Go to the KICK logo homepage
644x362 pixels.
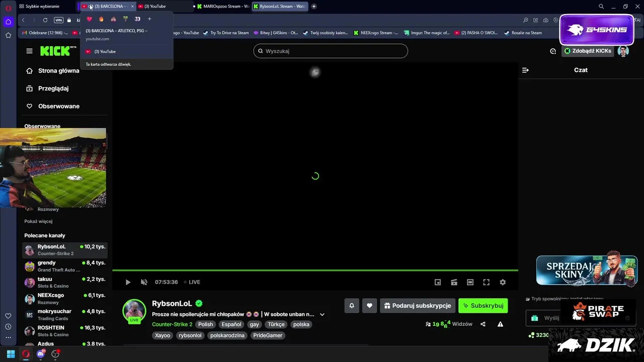tap(56, 51)
